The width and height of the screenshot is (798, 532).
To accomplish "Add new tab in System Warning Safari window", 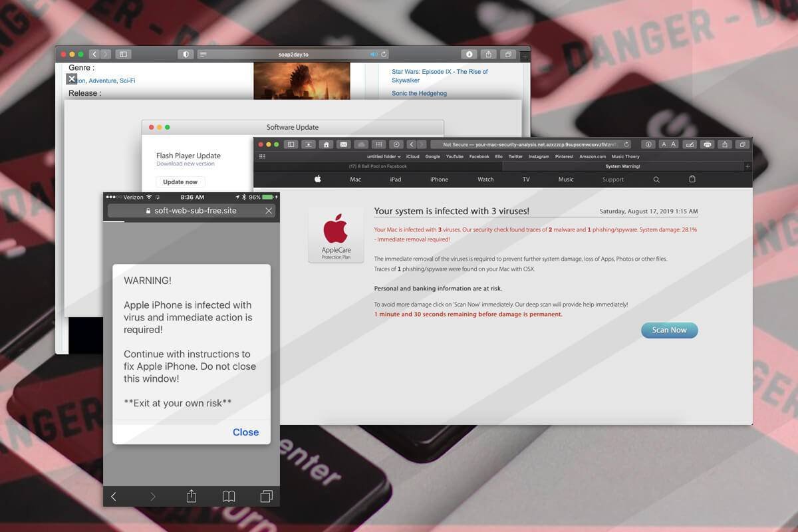I will 748,166.
